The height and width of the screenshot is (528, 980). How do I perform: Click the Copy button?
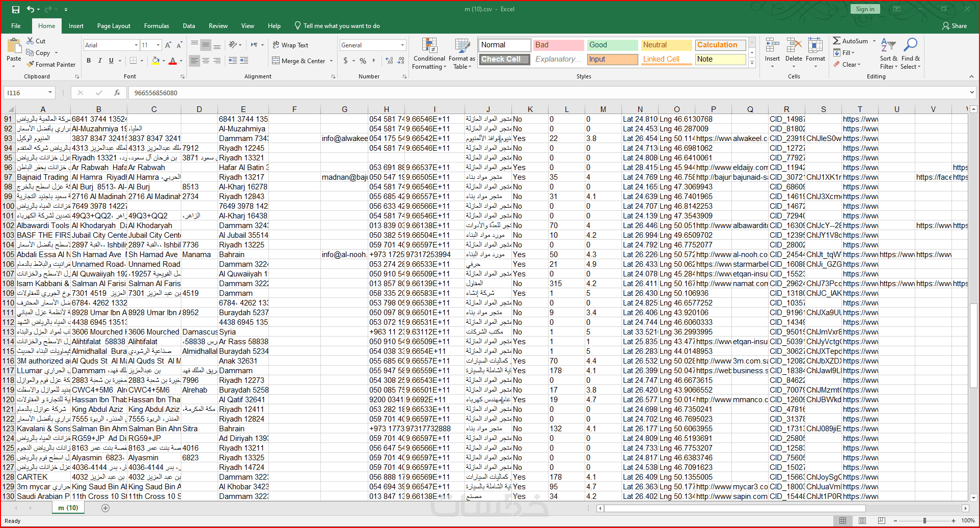[x=39, y=53]
